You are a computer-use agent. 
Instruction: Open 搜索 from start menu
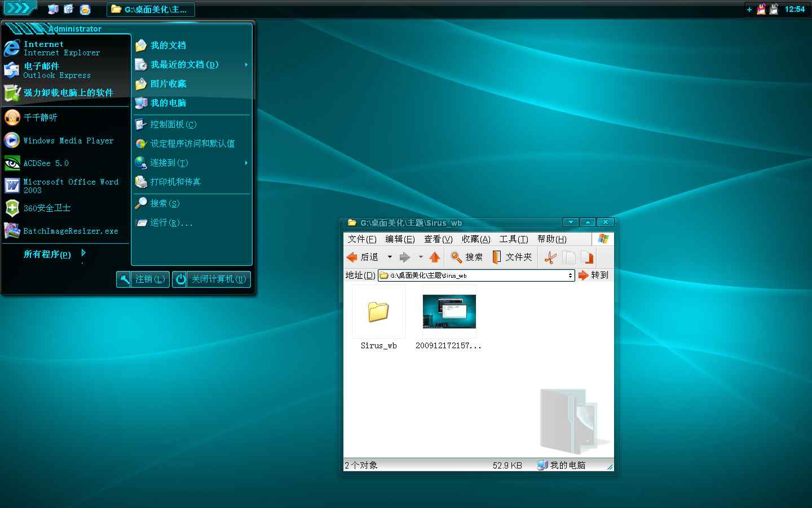(x=192, y=203)
